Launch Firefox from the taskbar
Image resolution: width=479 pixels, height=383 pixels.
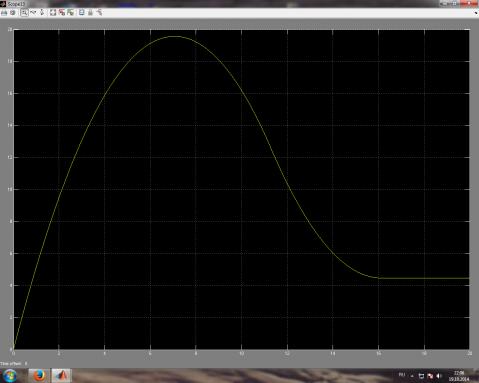pyautogui.click(x=39, y=376)
